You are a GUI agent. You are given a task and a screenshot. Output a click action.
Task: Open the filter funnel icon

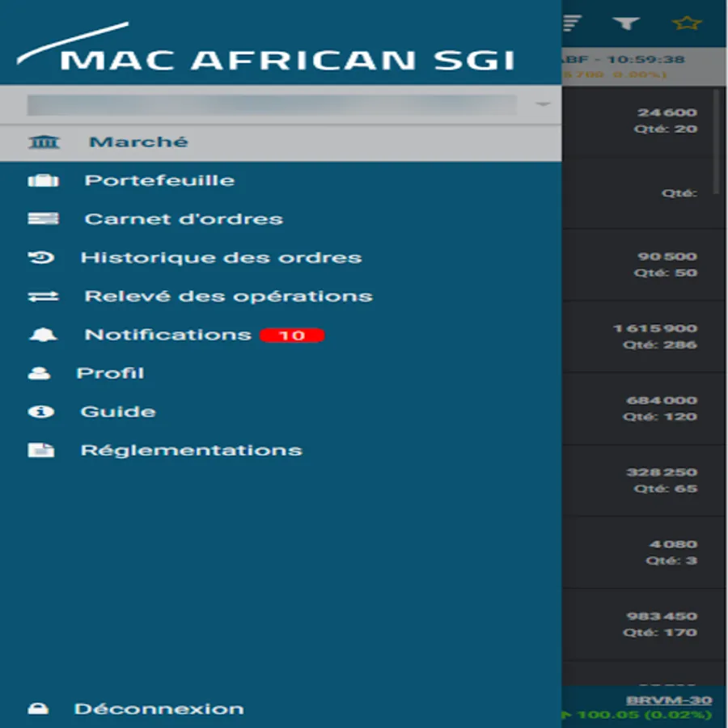[x=626, y=23]
